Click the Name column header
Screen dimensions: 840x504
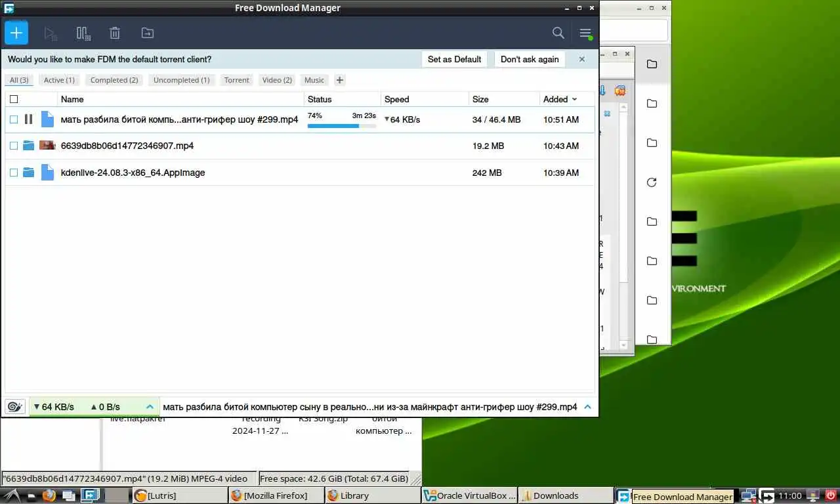pyautogui.click(x=182, y=99)
